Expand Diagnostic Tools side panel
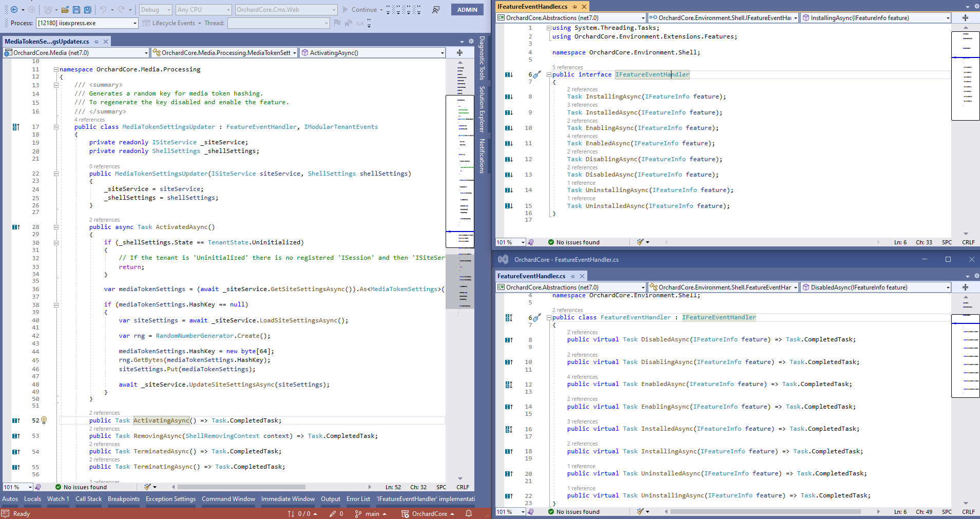This screenshot has width=980, height=519. (x=482, y=57)
